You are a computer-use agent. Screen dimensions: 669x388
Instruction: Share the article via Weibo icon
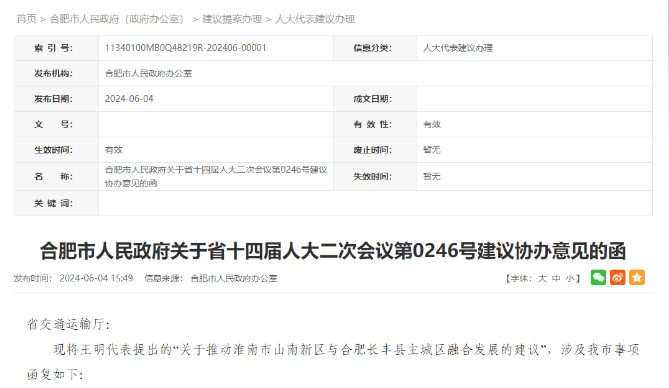click(x=617, y=277)
